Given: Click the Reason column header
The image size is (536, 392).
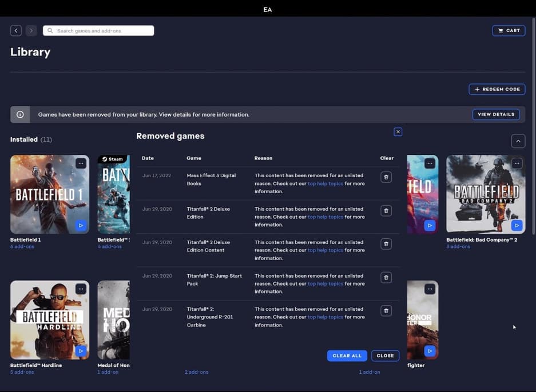Looking at the screenshot, I should [x=263, y=158].
